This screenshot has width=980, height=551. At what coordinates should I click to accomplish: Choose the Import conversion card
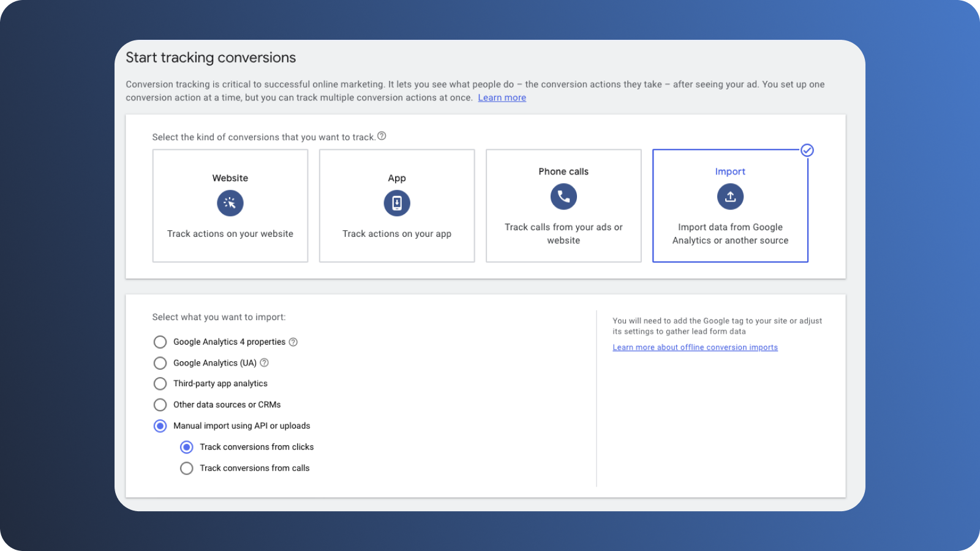[730, 206]
